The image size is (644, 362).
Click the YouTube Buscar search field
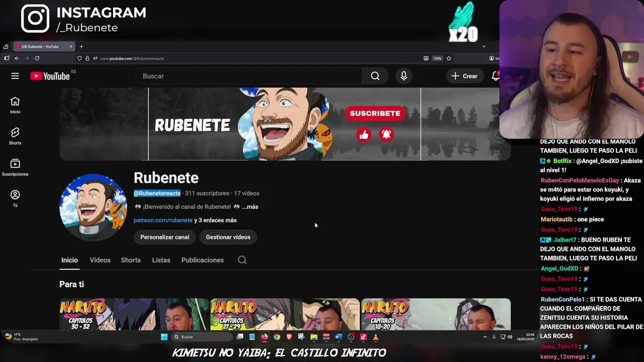coord(249,76)
